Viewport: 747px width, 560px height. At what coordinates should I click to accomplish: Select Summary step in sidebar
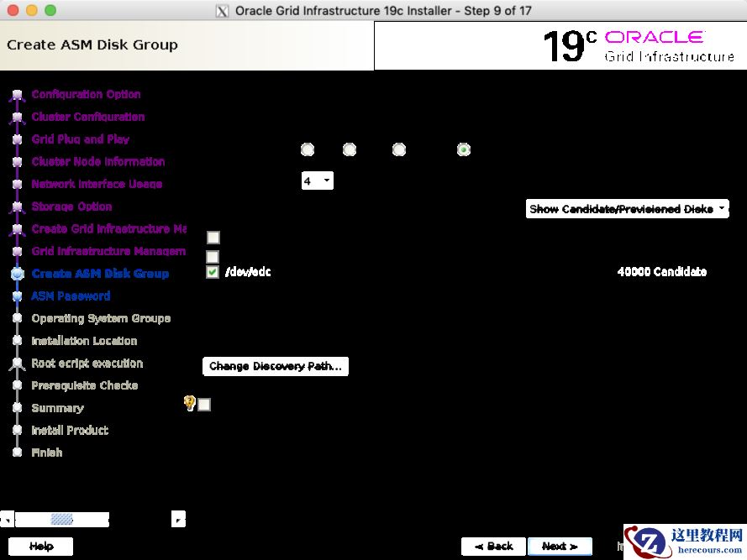58,408
